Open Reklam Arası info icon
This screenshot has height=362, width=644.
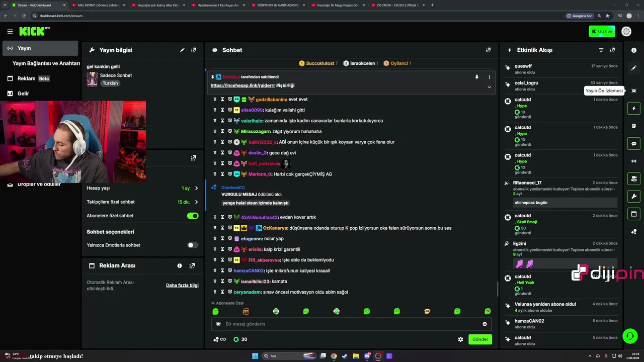(x=180, y=265)
